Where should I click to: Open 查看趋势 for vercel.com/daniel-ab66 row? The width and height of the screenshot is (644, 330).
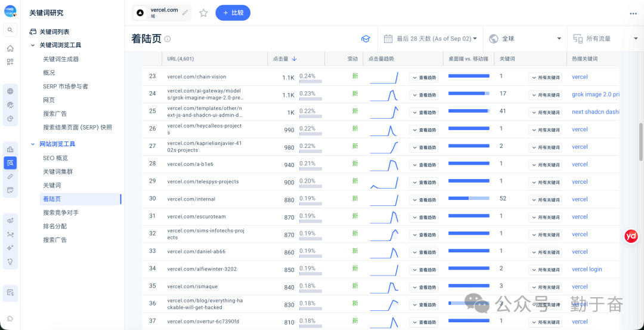point(423,252)
